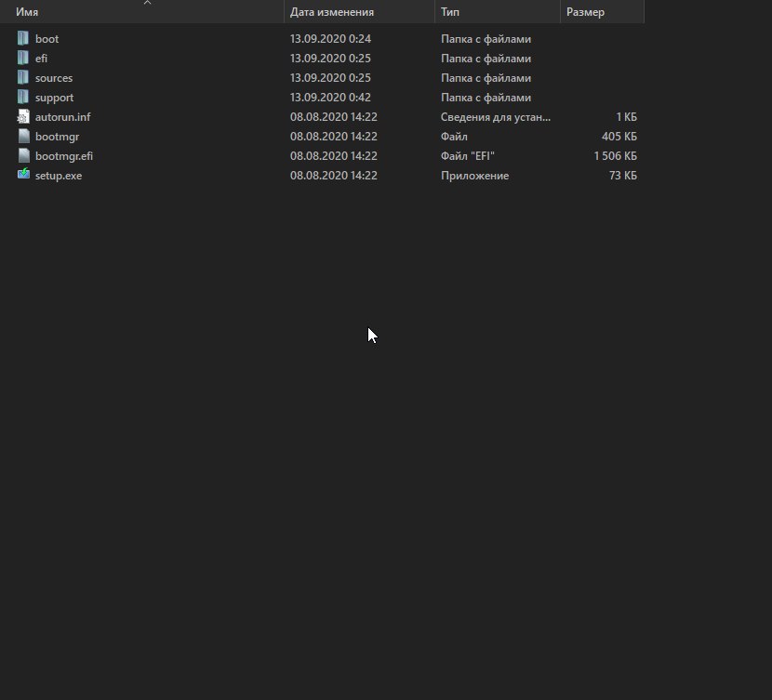Image resolution: width=772 pixels, height=700 pixels.
Task: Select the sources folder icon
Action: click(x=23, y=78)
